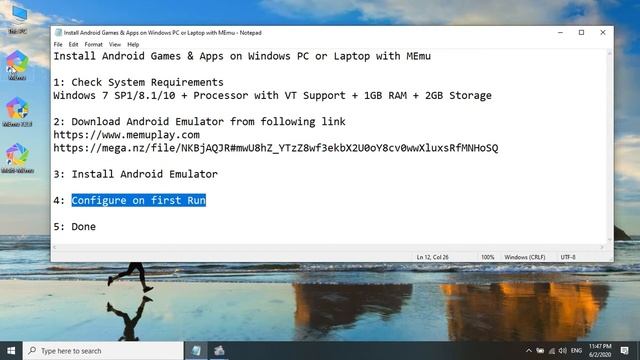Click in the taskbar search box

tap(103, 351)
